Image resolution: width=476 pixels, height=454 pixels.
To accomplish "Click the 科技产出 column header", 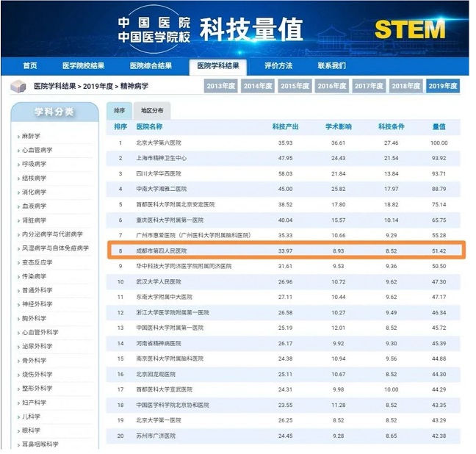I will (x=285, y=126).
